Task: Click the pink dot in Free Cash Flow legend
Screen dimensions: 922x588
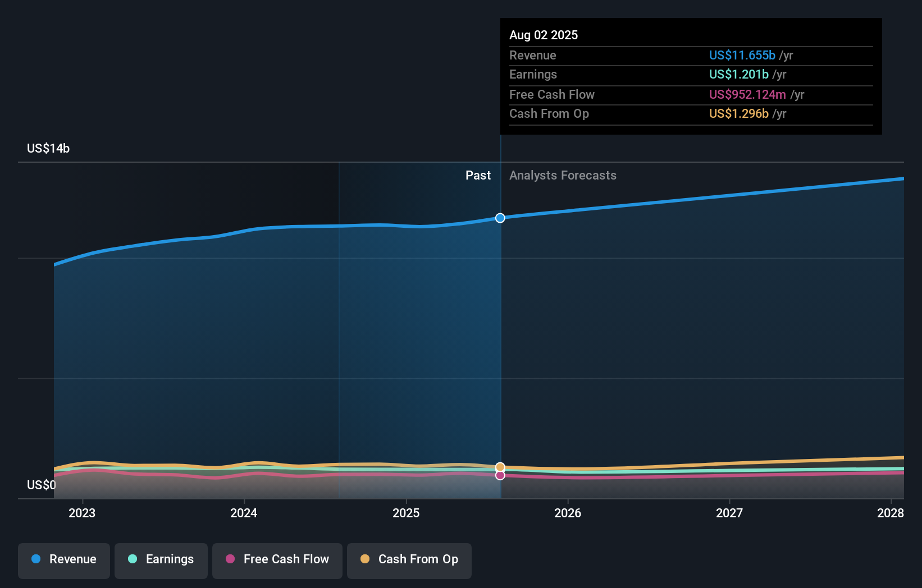Action: tap(230, 559)
